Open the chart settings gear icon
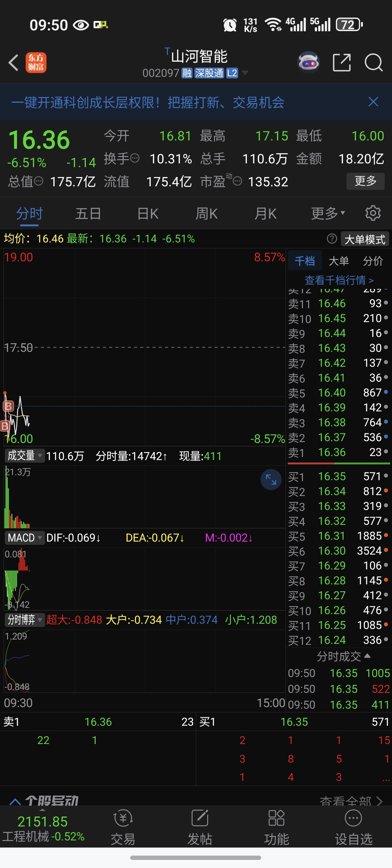The height and width of the screenshot is (868, 392). tap(373, 213)
